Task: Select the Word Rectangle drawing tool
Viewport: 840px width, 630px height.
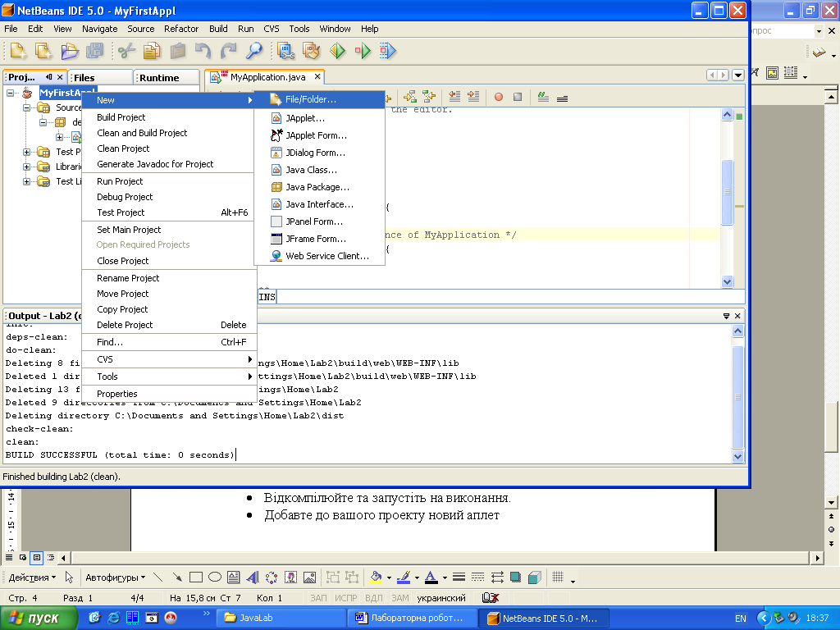Action: tap(196, 577)
